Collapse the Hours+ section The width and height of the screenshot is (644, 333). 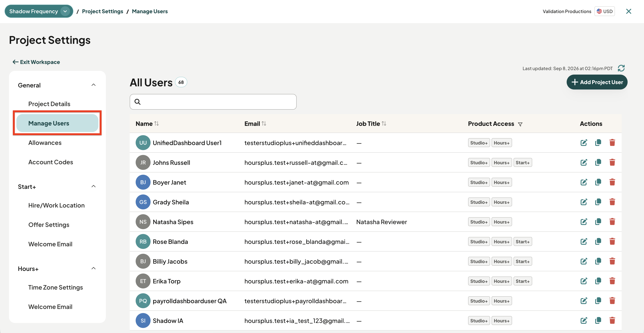[94, 268]
